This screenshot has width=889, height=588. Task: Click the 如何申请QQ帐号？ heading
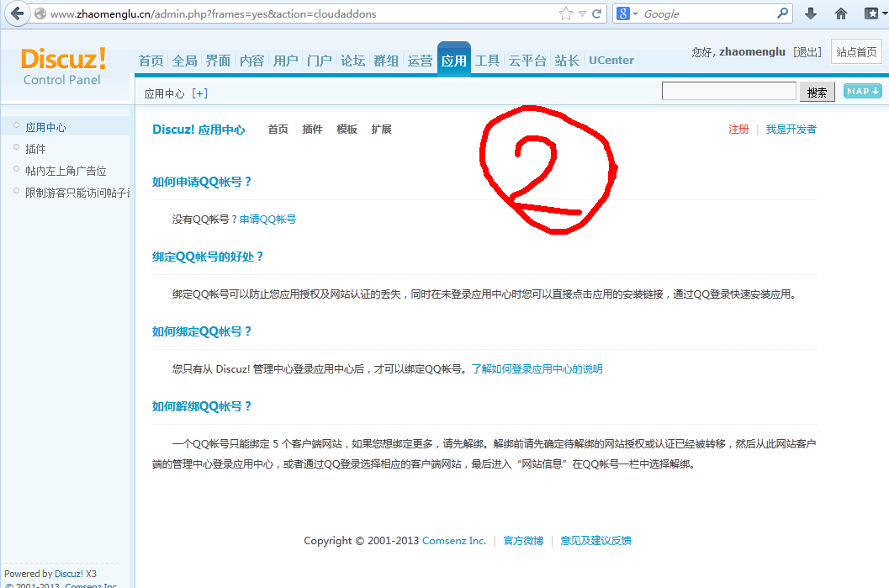coord(202,182)
